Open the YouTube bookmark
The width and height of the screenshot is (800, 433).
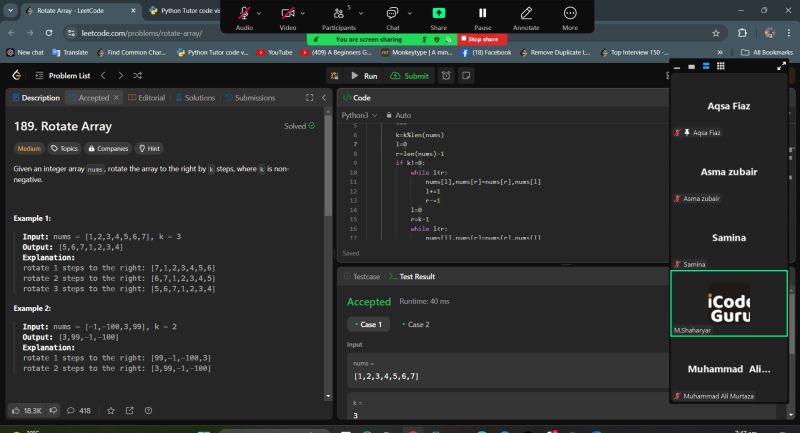275,52
